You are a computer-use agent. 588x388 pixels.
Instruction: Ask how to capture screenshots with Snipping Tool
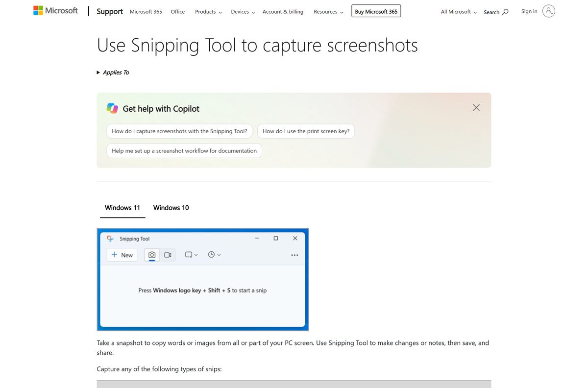pos(180,131)
